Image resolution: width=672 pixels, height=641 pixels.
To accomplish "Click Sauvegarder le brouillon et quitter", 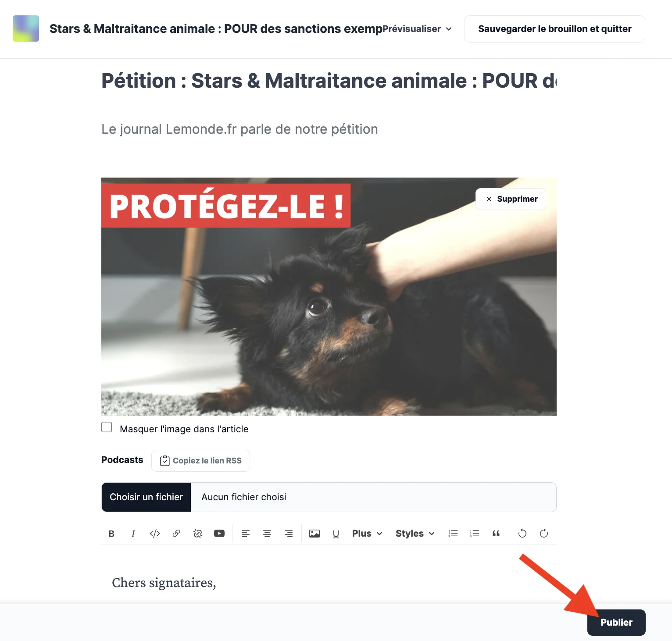I will coord(554,29).
